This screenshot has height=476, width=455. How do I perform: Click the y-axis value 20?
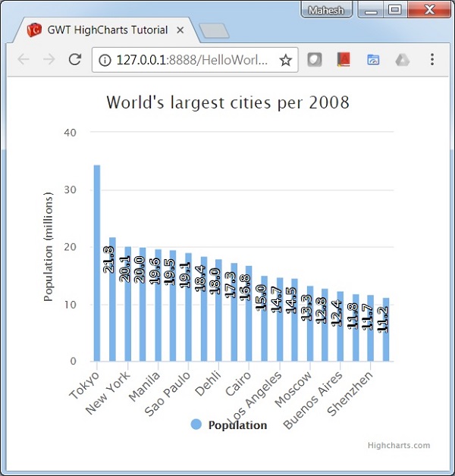pyautogui.click(x=71, y=247)
